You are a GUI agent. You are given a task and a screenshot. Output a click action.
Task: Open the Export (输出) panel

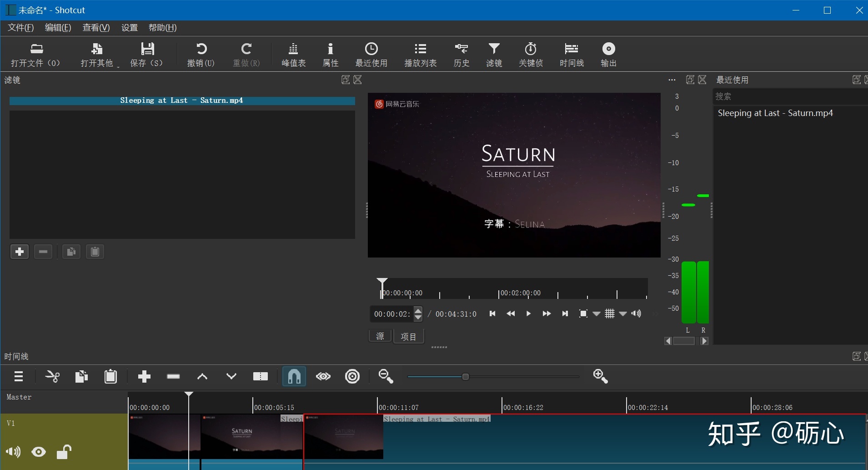pos(608,55)
